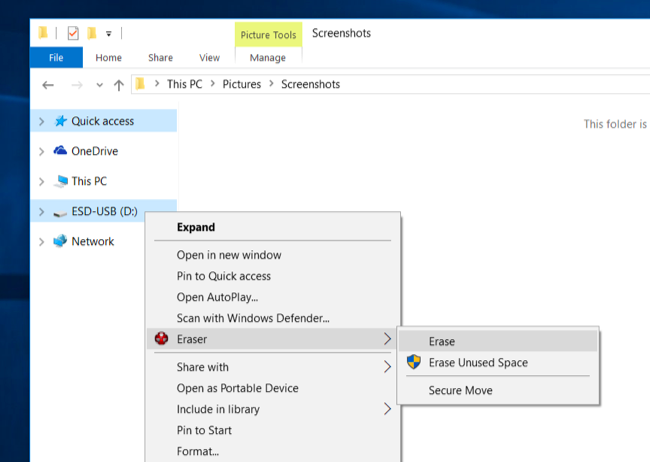Go back with the Back arrow

48,85
